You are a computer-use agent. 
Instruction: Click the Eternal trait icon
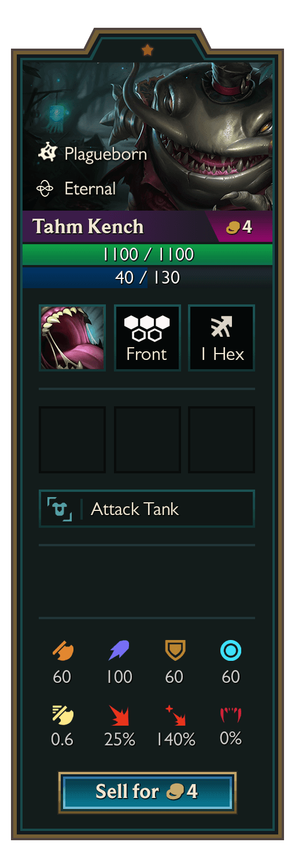pyautogui.click(x=45, y=188)
